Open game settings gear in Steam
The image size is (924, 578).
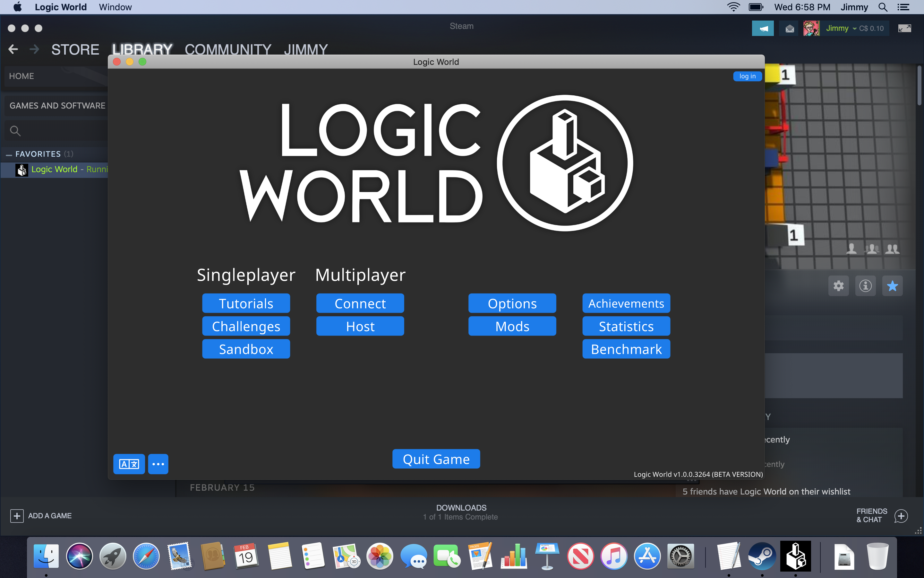(838, 285)
